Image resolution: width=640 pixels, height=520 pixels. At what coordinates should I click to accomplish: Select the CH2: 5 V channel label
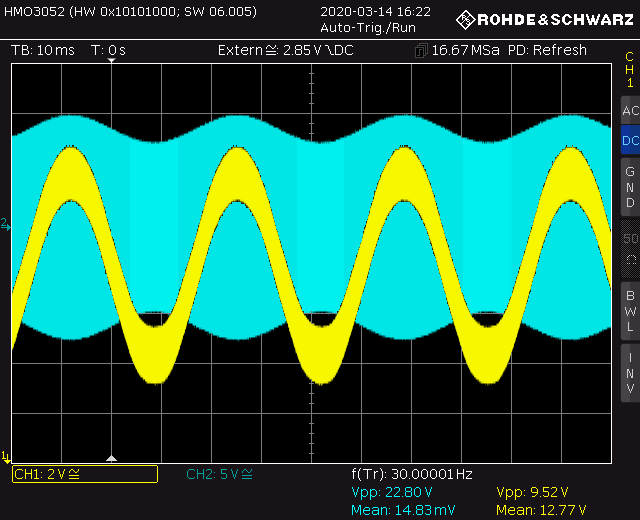(219, 474)
